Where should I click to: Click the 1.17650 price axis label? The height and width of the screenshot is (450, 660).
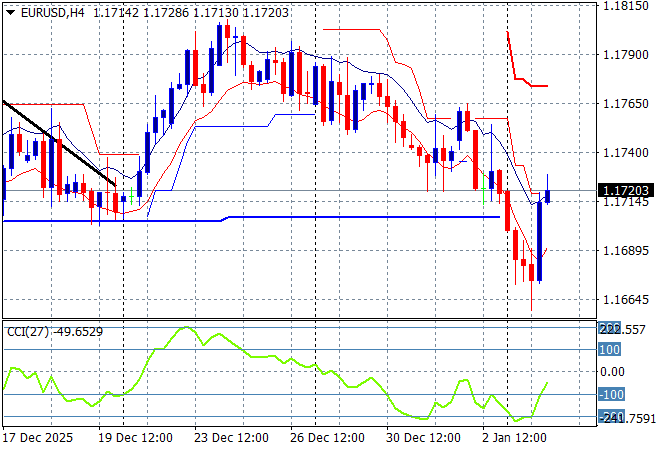point(626,104)
